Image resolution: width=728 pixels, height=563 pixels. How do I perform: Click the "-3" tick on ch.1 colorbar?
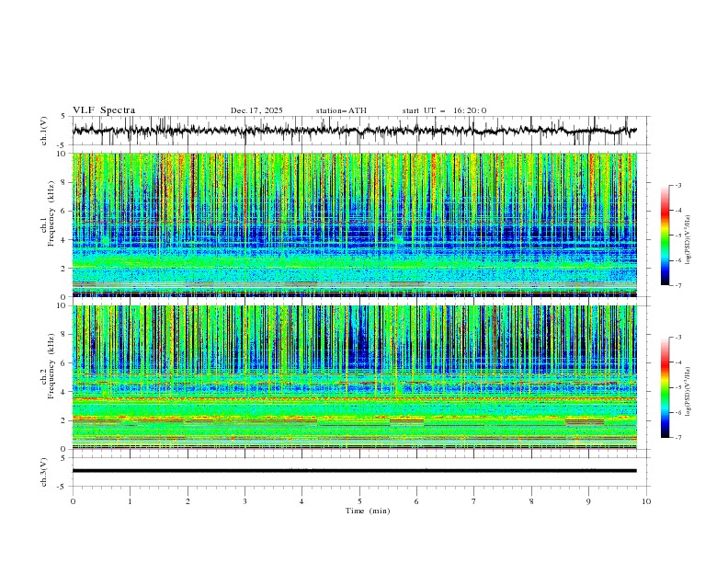pos(677,185)
